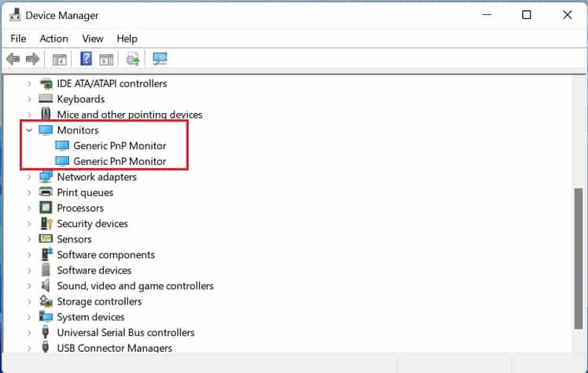This screenshot has width=588, height=373.
Task: Select the Keyboards label
Action: coord(81,99)
